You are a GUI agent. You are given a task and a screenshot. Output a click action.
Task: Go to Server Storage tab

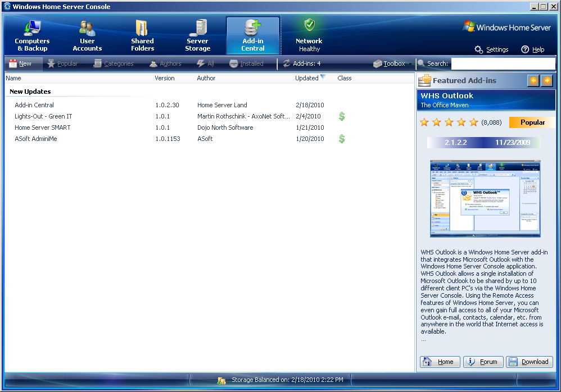(197, 36)
